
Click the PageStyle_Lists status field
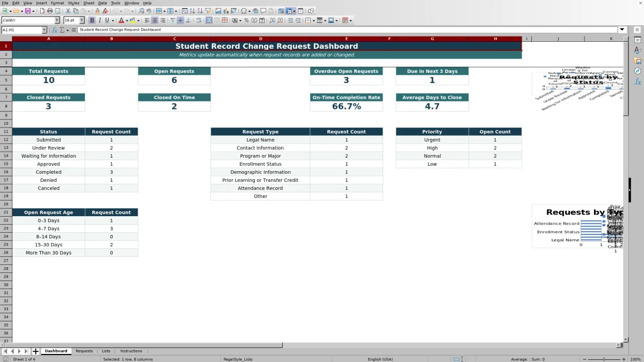coord(238,359)
